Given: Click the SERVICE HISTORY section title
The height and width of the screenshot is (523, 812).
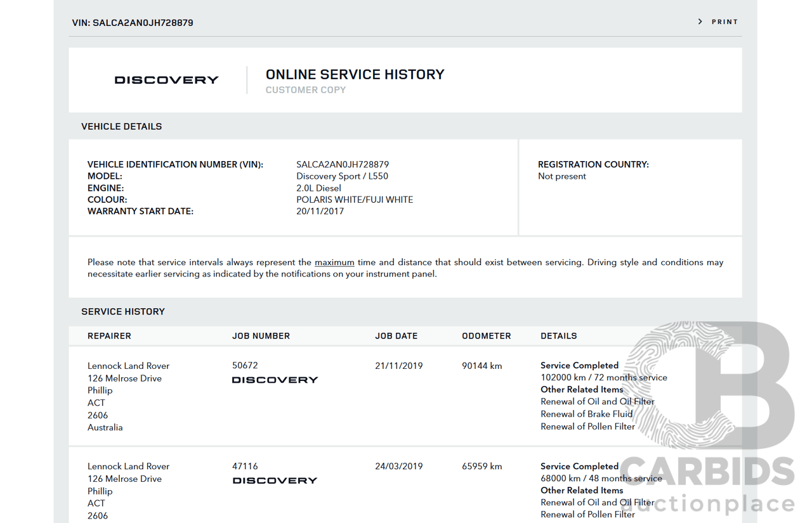Looking at the screenshot, I should [123, 312].
